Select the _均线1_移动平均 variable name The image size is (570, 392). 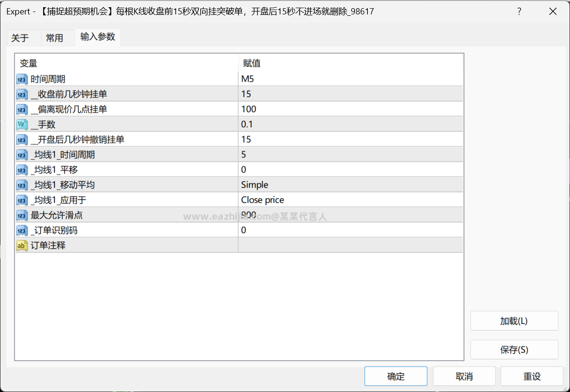tap(62, 185)
